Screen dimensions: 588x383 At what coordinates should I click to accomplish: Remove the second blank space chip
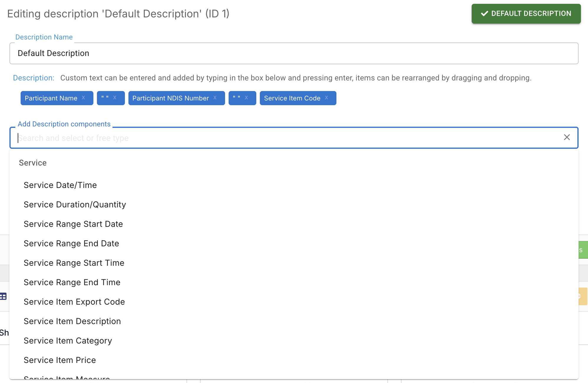tap(246, 98)
